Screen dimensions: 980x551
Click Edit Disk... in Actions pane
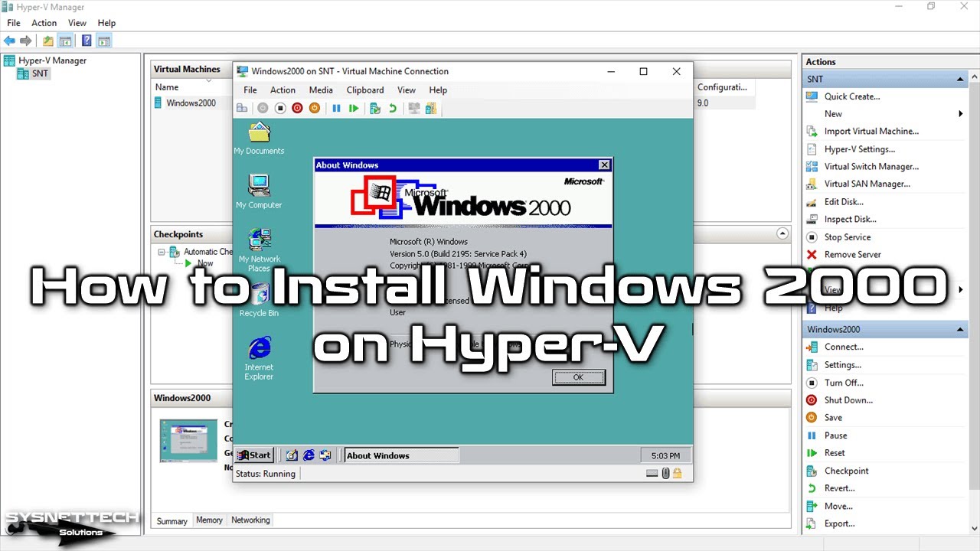[x=844, y=202]
